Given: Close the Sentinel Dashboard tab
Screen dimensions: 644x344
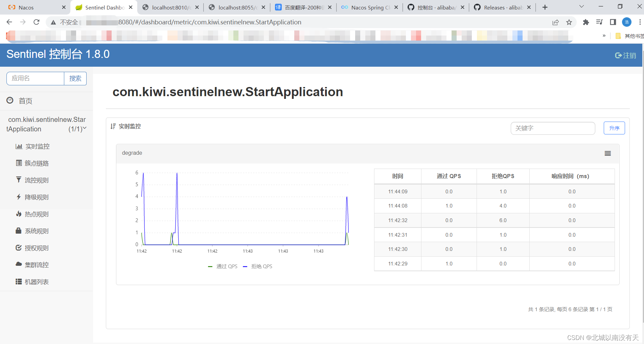Looking at the screenshot, I should (x=131, y=7).
